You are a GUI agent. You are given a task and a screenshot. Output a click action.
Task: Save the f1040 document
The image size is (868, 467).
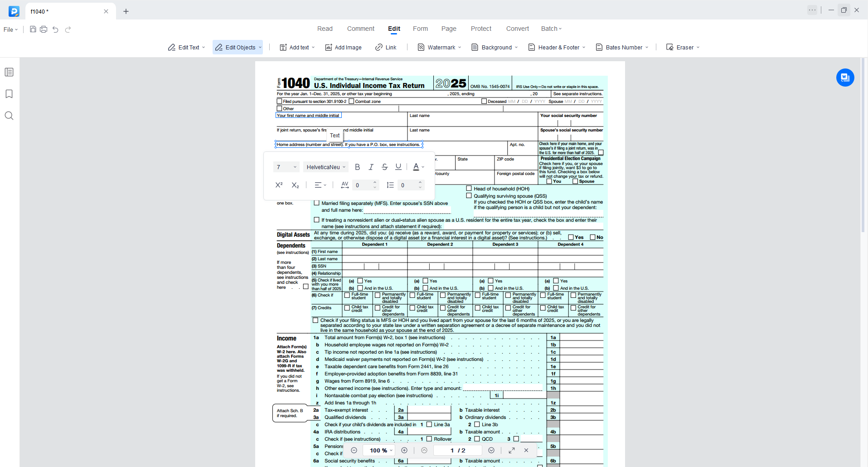(32, 29)
